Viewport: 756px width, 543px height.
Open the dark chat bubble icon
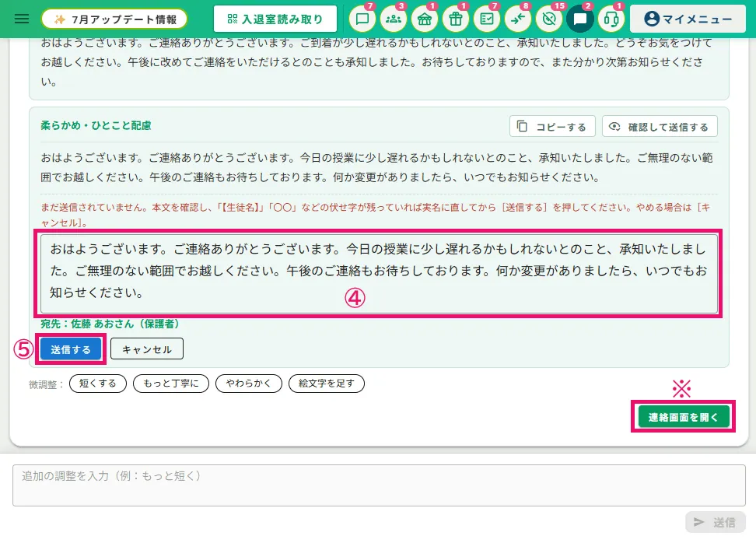coord(580,19)
